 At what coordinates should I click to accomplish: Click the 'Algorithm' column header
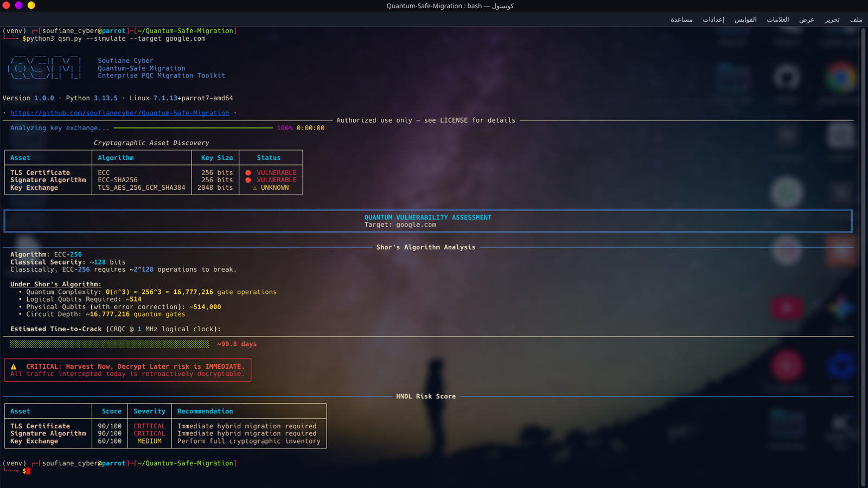(x=116, y=158)
